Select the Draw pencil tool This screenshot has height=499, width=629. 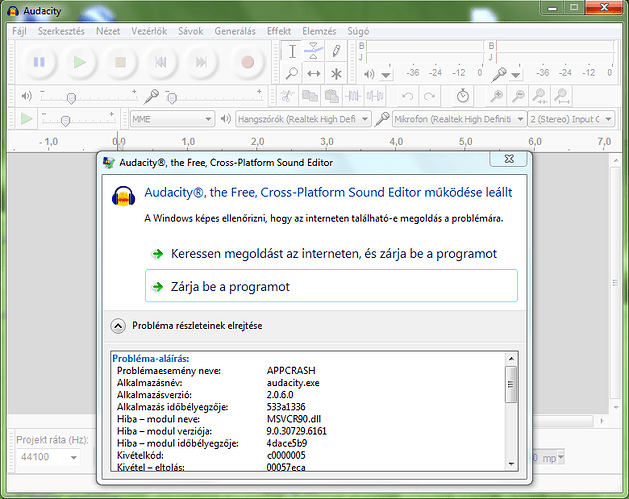tap(336, 50)
